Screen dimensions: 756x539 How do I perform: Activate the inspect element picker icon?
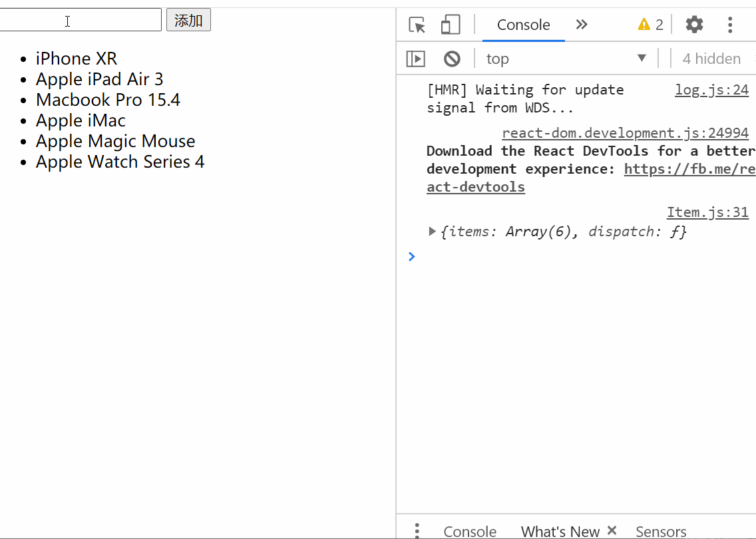pyautogui.click(x=417, y=25)
